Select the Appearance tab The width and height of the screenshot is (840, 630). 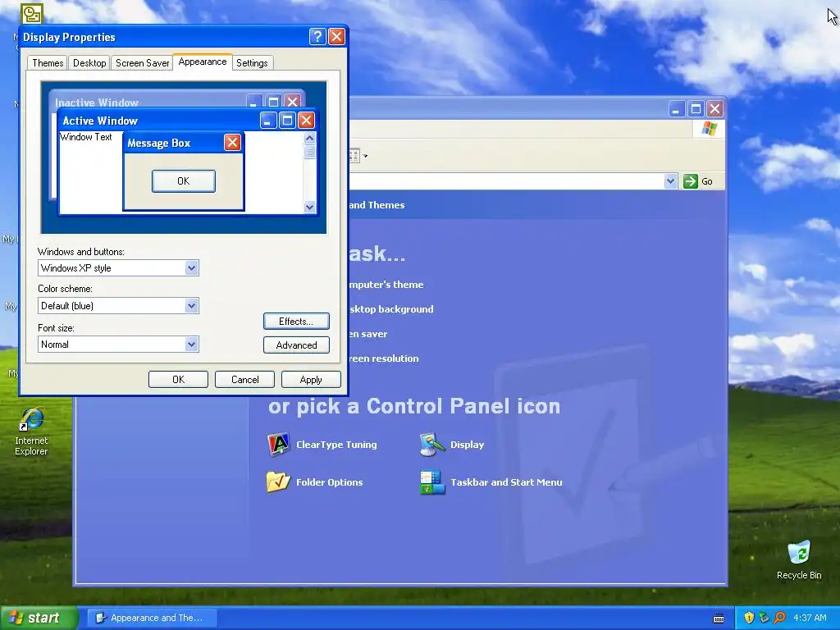coord(203,62)
